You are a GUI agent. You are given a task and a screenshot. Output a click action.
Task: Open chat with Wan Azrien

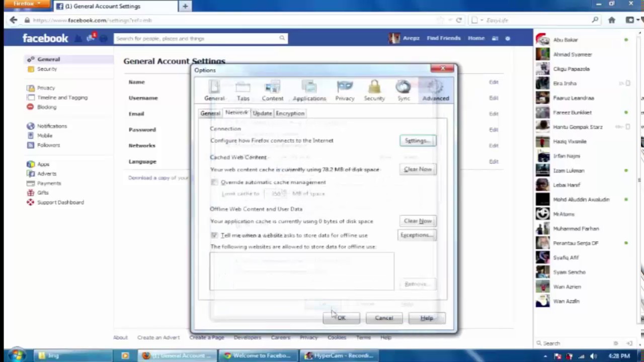point(583,287)
